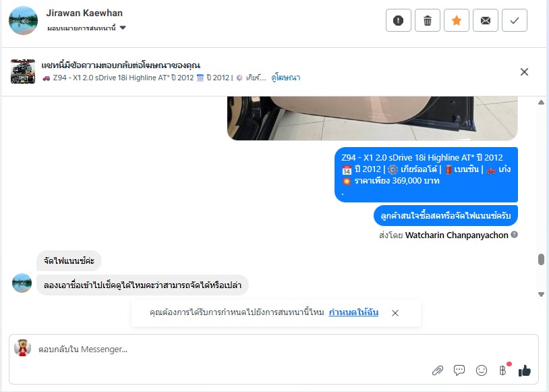
Task: Toggle the orange star follow-up marker
Action: tap(456, 21)
